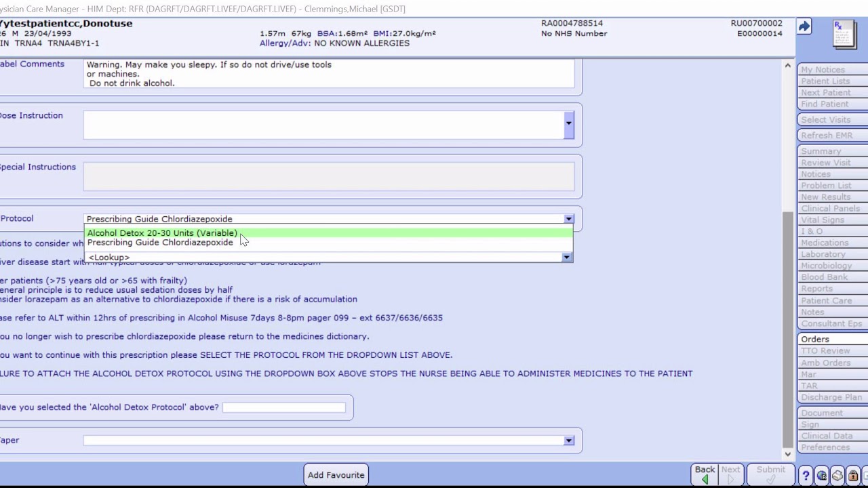This screenshot has width=868, height=488.
Task: Collapse the Protocol dropdown arrow
Action: [568, 219]
